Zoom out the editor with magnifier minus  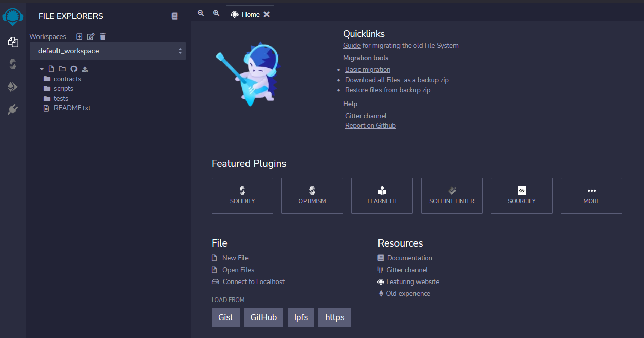point(201,13)
